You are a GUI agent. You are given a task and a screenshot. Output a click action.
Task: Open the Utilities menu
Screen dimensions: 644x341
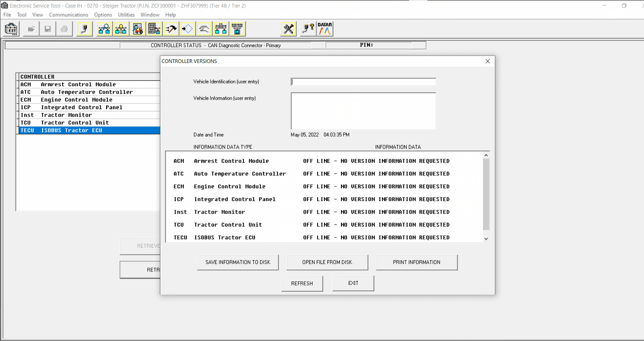click(126, 15)
